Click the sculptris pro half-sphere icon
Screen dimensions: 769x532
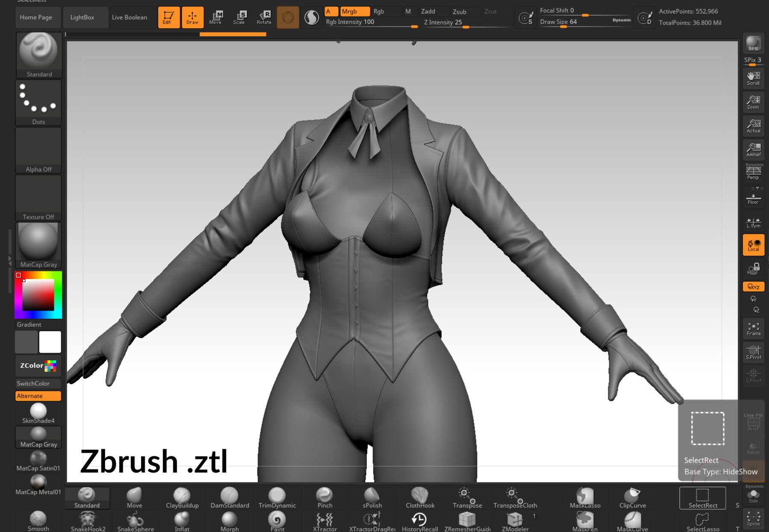click(x=312, y=18)
